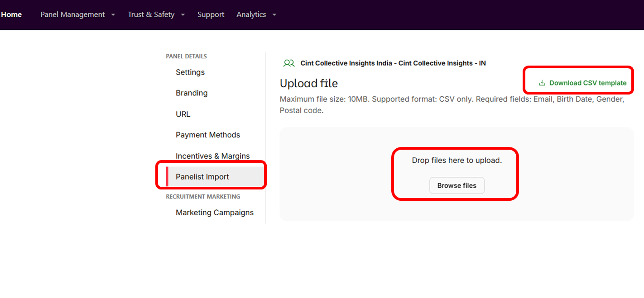The height and width of the screenshot is (298, 644).
Task: Click the Browse files button
Action: point(457,185)
